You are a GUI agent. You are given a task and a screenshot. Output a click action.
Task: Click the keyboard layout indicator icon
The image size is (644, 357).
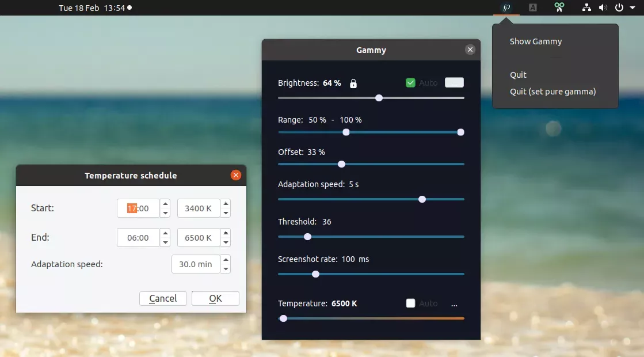click(x=532, y=7)
